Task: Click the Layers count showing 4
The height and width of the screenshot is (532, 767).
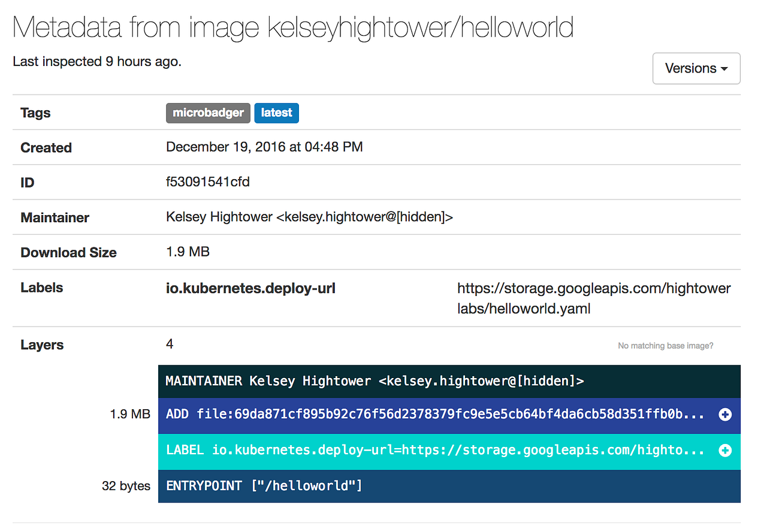Action: point(170,344)
